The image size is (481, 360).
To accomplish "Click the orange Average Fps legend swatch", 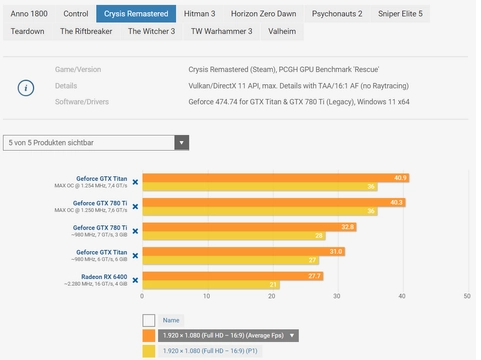I will point(149,336).
